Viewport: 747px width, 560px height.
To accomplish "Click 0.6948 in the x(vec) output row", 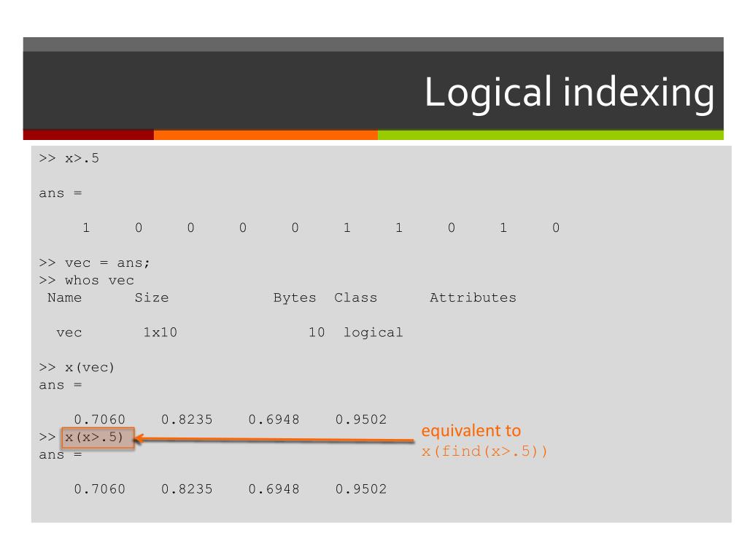I will point(274,419).
